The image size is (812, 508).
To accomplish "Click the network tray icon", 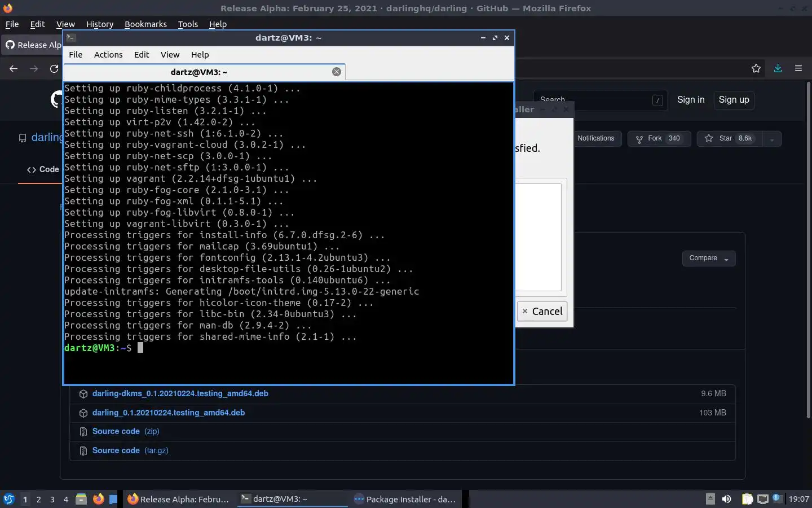I will point(763,499).
